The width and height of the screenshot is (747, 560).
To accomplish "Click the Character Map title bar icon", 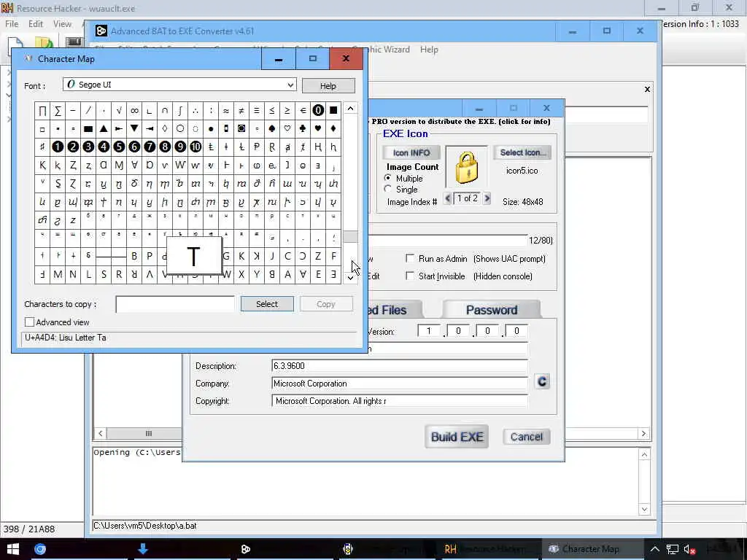I will point(28,58).
